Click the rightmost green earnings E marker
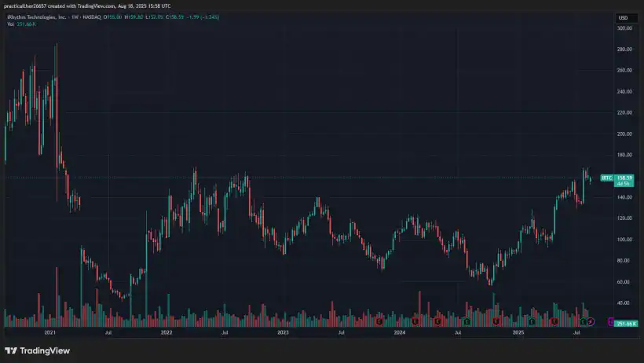Viewport: 644px width, 363px height. (x=583, y=321)
